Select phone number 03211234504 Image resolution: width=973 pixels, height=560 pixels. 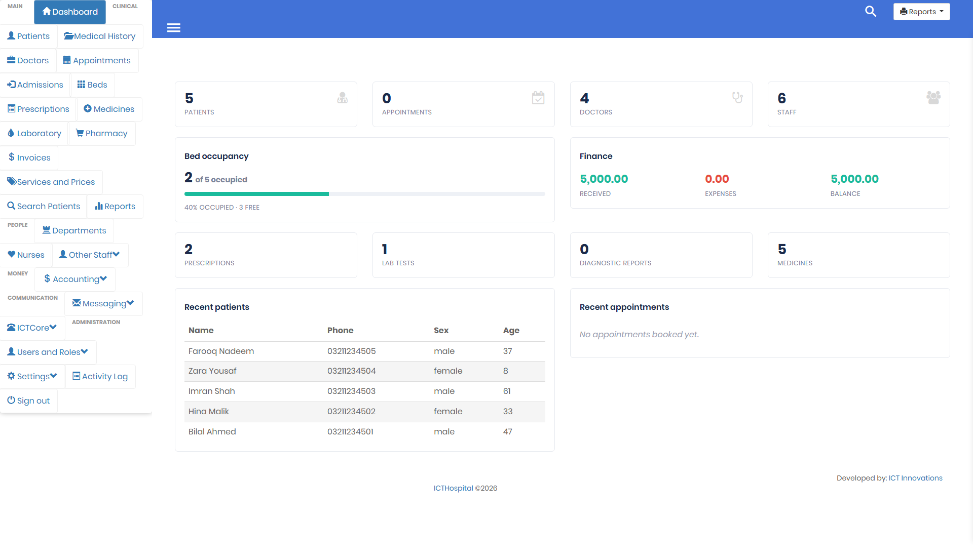click(x=352, y=371)
